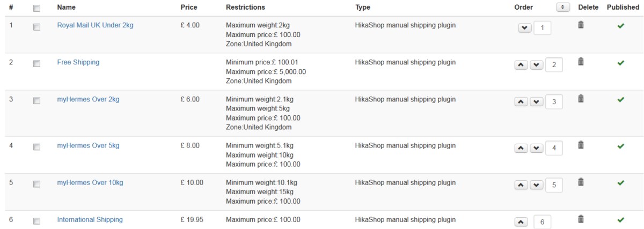Move Free Shipping up in order

pyautogui.click(x=521, y=65)
